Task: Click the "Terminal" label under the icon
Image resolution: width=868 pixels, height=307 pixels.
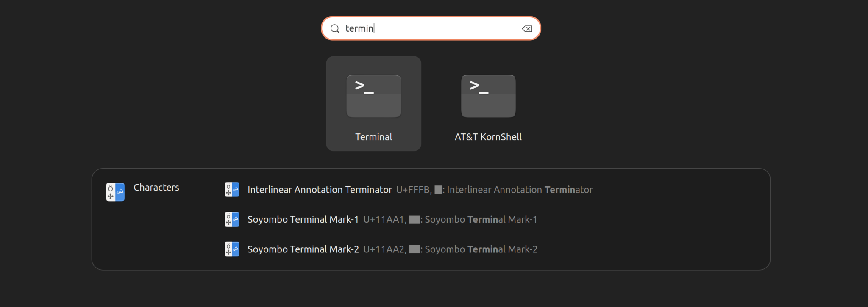Action: (373, 137)
